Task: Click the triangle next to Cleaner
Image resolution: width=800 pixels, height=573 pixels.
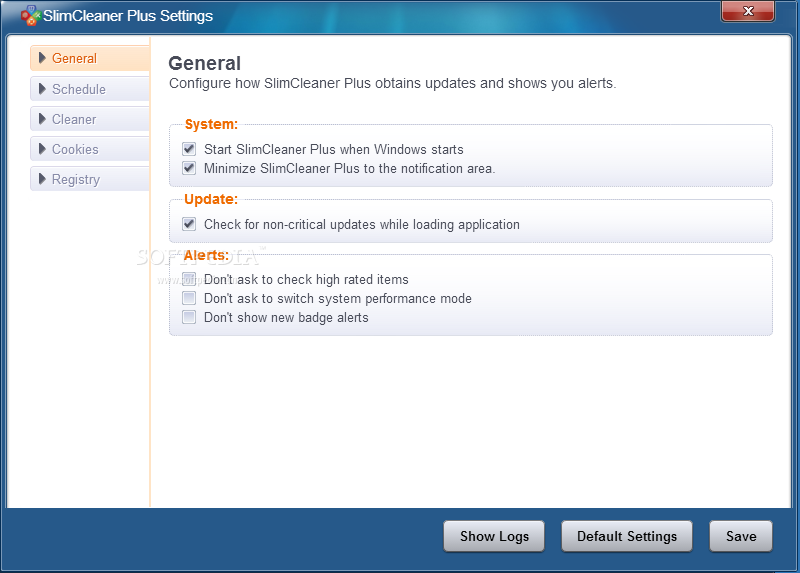Action: [x=42, y=119]
